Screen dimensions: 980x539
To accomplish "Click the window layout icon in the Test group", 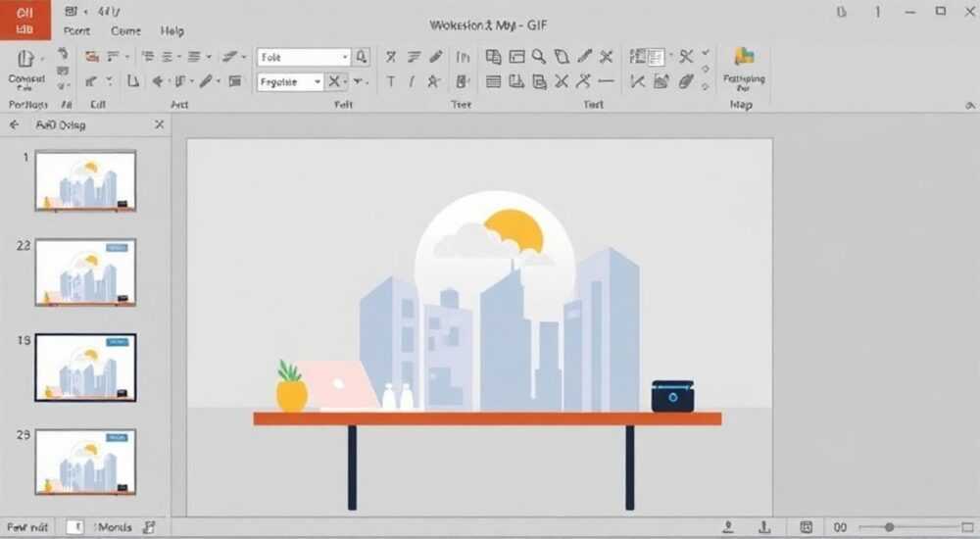I will (516, 57).
